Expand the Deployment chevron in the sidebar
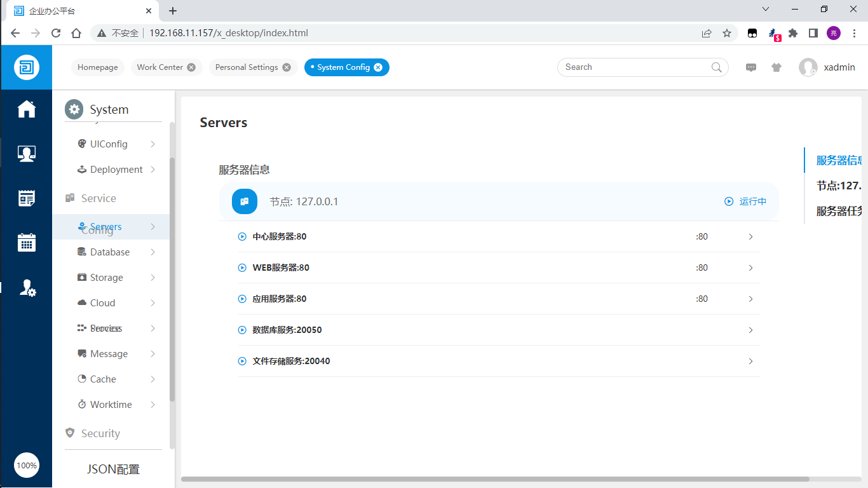Viewport: 868px width, 488px height. (x=153, y=170)
